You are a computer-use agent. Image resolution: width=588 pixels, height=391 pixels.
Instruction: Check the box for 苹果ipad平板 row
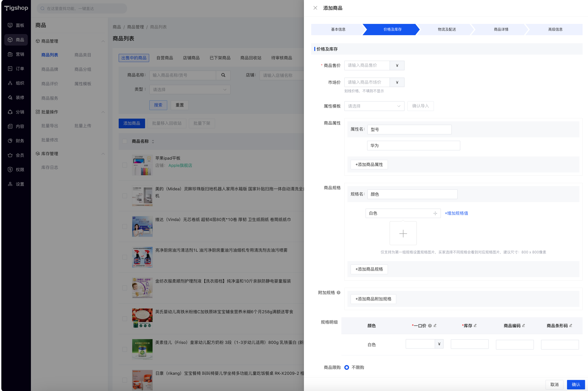click(x=125, y=165)
